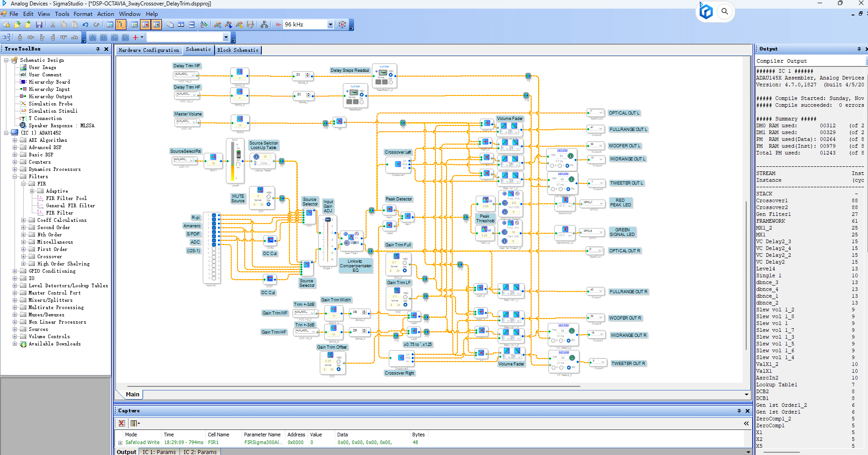Select the FIR Filter Pool tree item
The width and height of the screenshot is (868, 455).
point(66,198)
